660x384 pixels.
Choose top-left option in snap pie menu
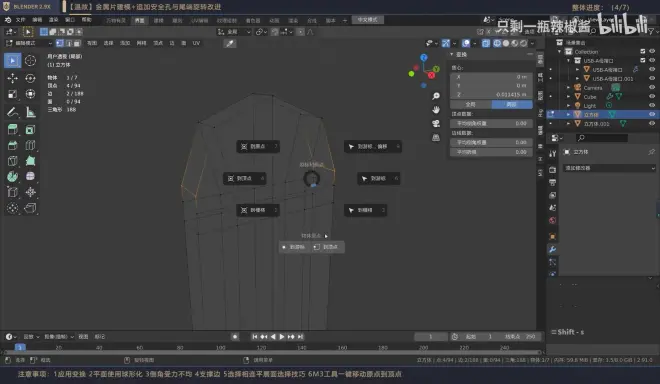[x=258, y=147]
